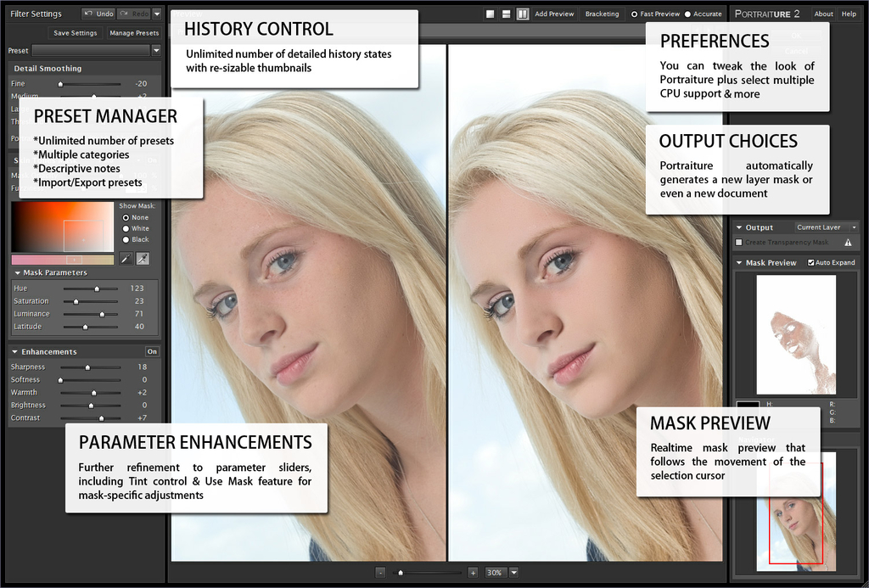Click the Luminance value 71

pyautogui.click(x=139, y=314)
